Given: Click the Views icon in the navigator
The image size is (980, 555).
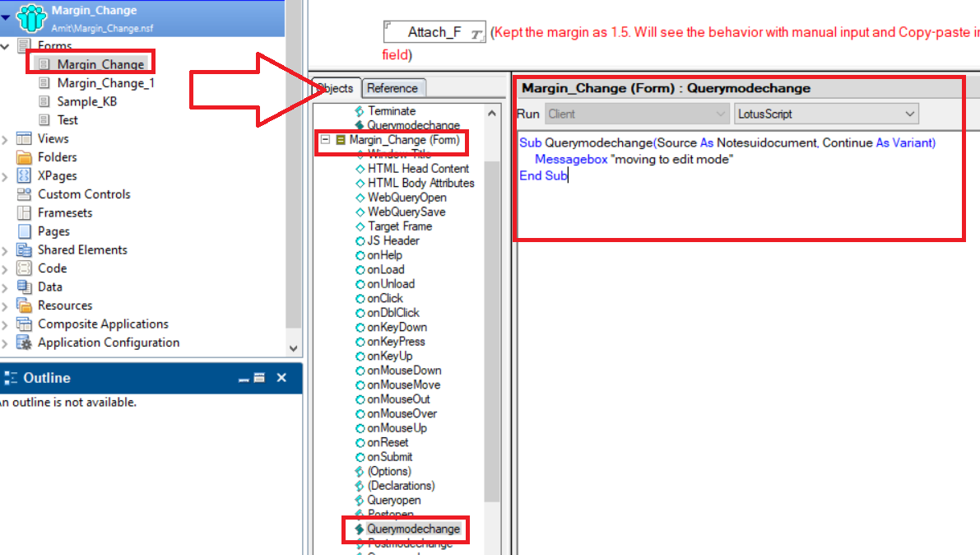Looking at the screenshot, I should pos(24,138).
